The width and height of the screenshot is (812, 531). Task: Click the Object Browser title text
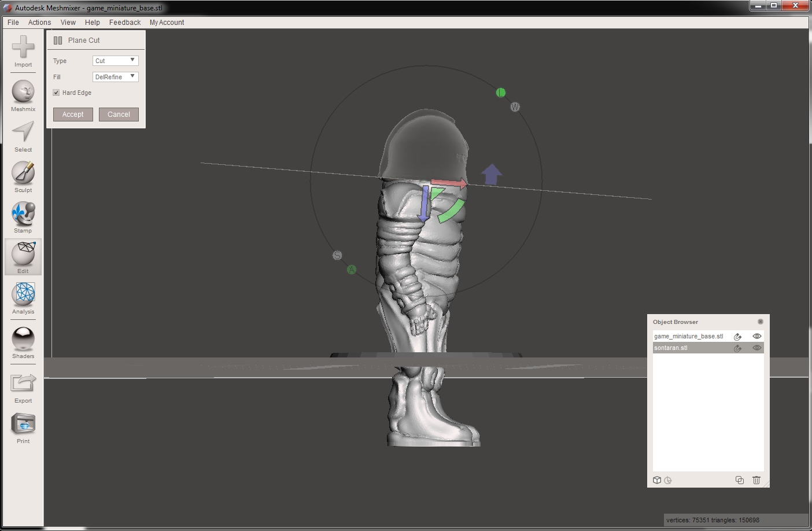coord(676,322)
